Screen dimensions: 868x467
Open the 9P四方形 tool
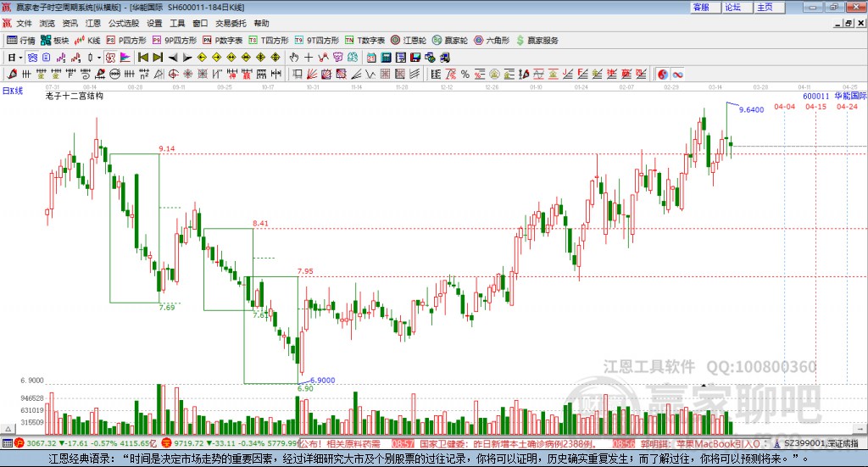click(x=175, y=41)
